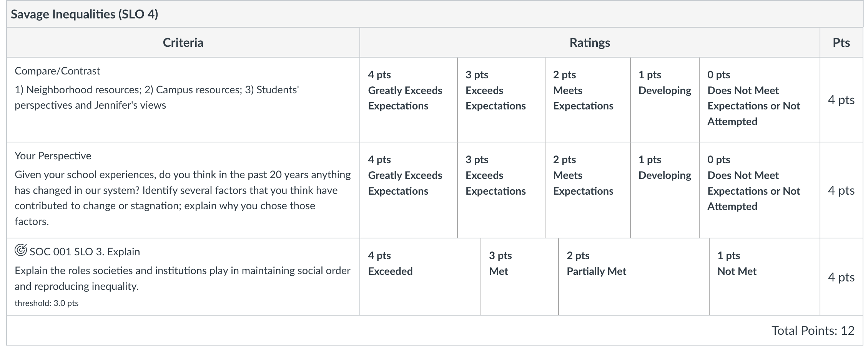The height and width of the screenshot is (354, 868).
Task: Pick 3 pts Exceeds Expectations for Your Perspective
Action: click(501, 190)
